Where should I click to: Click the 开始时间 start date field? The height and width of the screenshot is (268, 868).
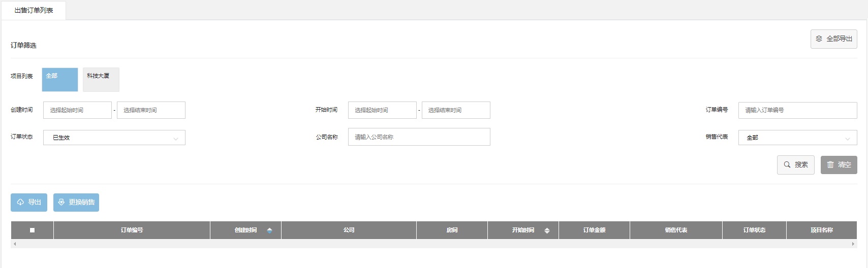coord(382,110)
